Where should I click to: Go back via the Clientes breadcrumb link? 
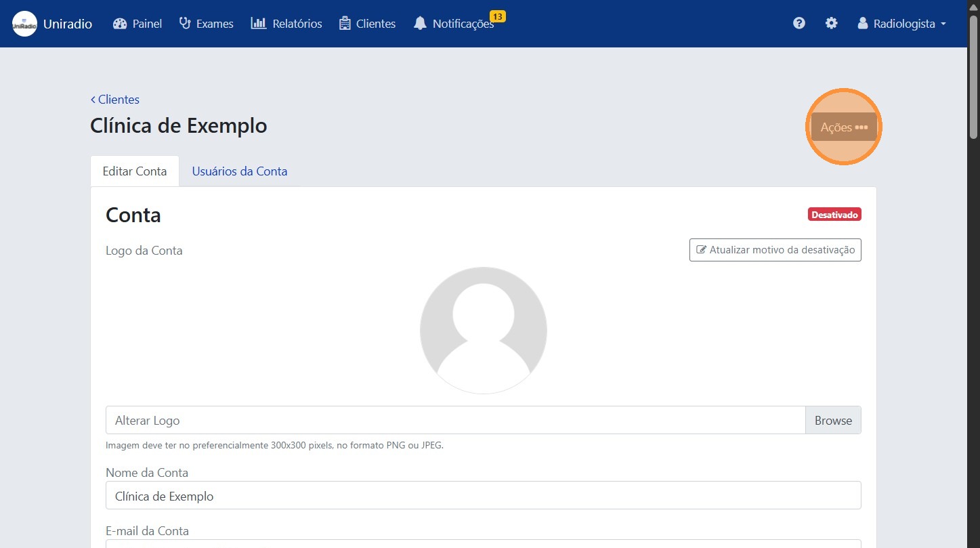coord(115,100)
